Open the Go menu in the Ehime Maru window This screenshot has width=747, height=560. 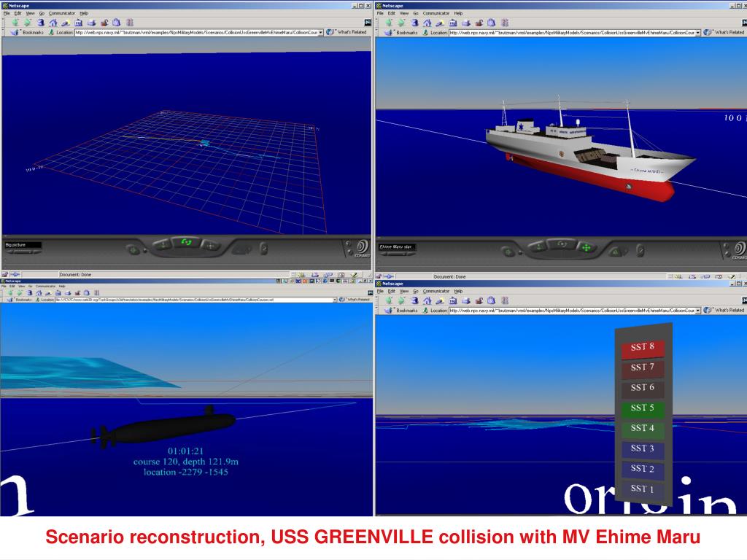[x=415, y=13]
